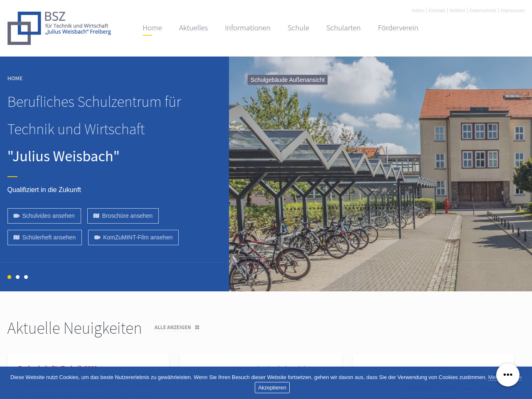The height and width of the screenshot is (399, 532).
Task: Switch to the second slide dot
Action: tap(17, 277)
